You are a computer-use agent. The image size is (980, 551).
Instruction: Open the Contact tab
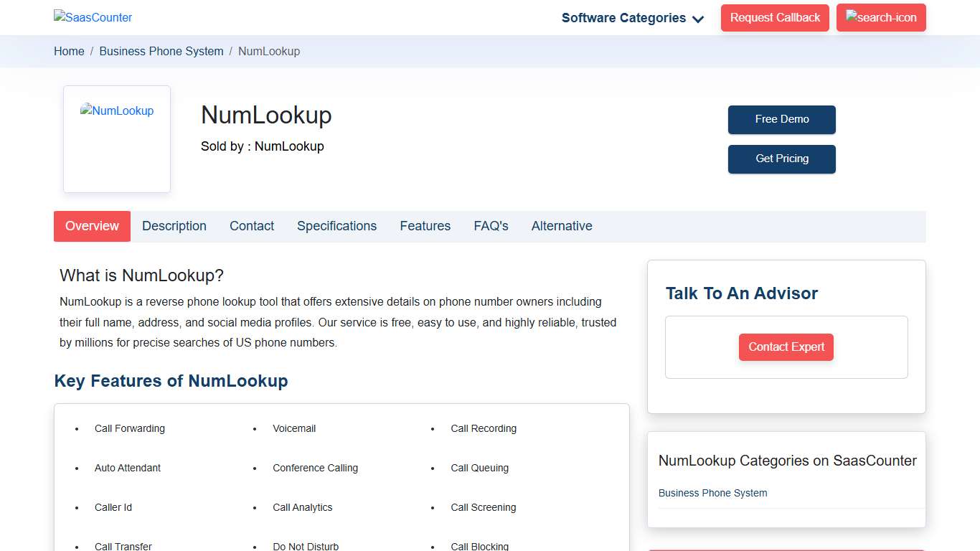252,225
